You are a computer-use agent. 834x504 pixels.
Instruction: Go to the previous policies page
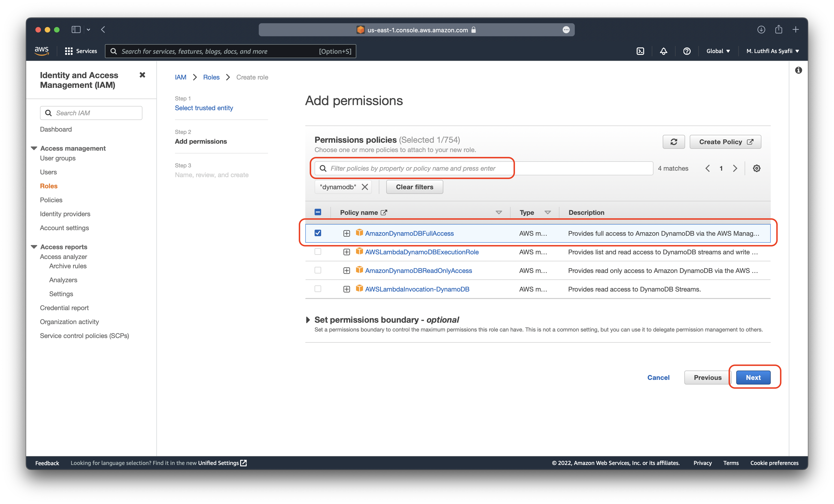707,169
